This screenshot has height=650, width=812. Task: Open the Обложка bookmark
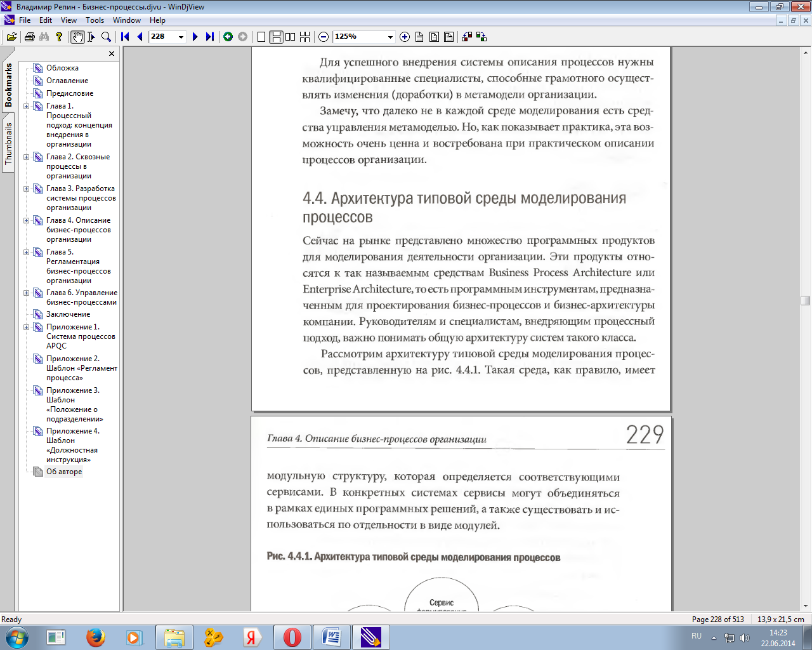point(62,68)
